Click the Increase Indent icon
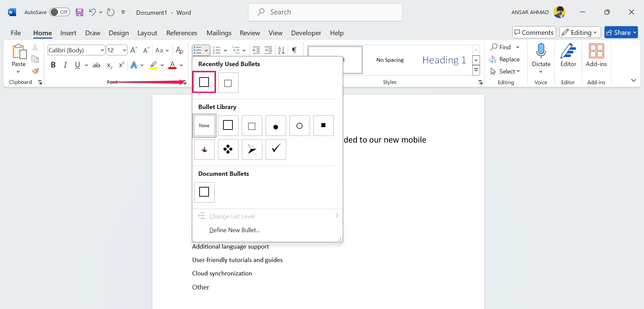 [268, 50]
